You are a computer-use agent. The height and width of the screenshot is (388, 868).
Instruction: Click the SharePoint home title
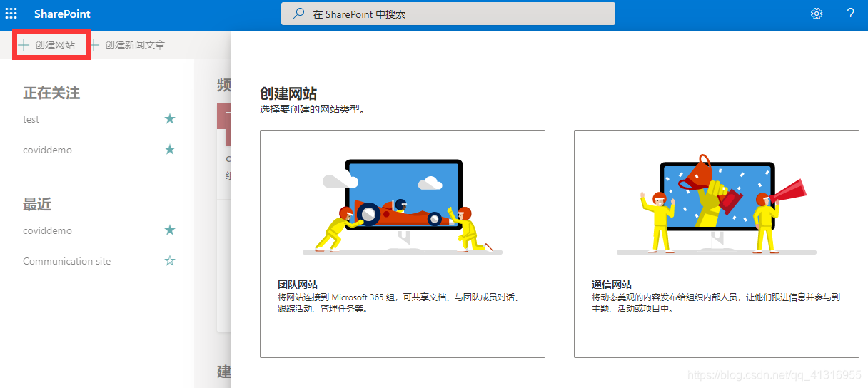pos(63,14)
